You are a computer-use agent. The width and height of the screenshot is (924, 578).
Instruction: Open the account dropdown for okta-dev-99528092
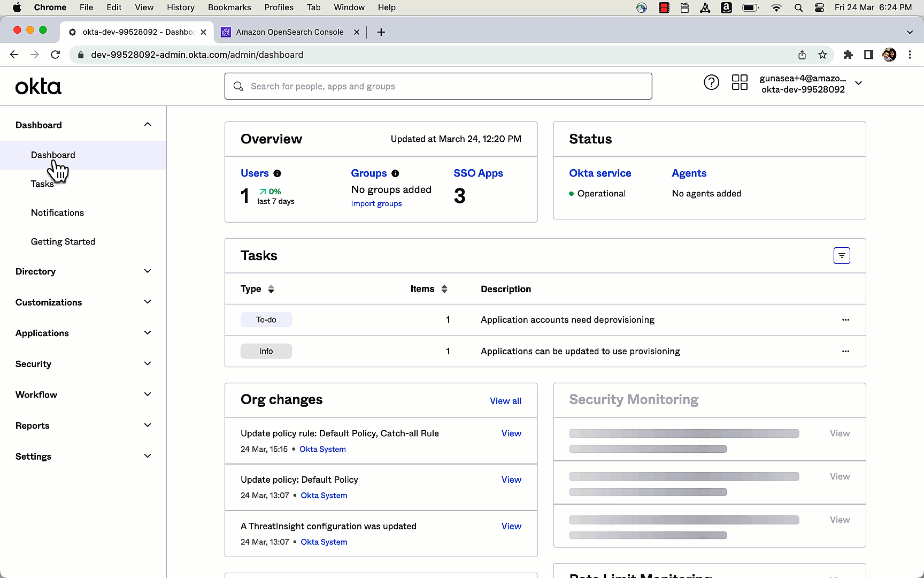point(859,83)
